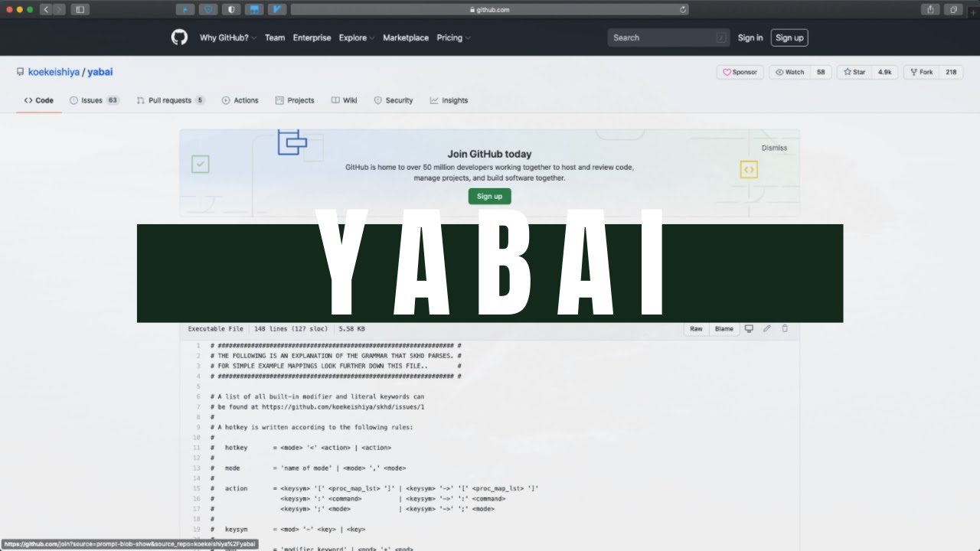The image size is (980, 551).
Task: Select the Code tab
Action: 38,100
